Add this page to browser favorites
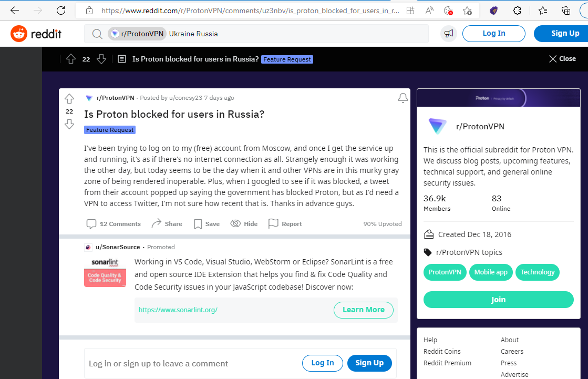The image size is (588, 379). 467,11
